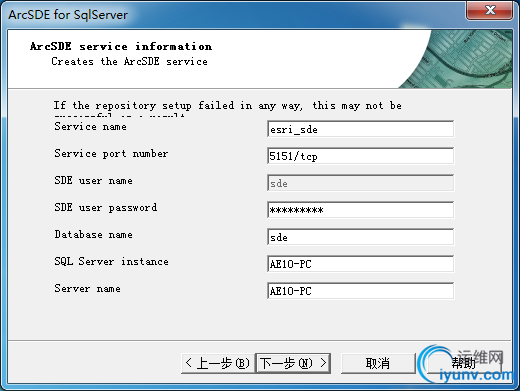This screenshot has width=520, height=391.
Task: Click the Database name input field
Action: [x=360, y=237]
